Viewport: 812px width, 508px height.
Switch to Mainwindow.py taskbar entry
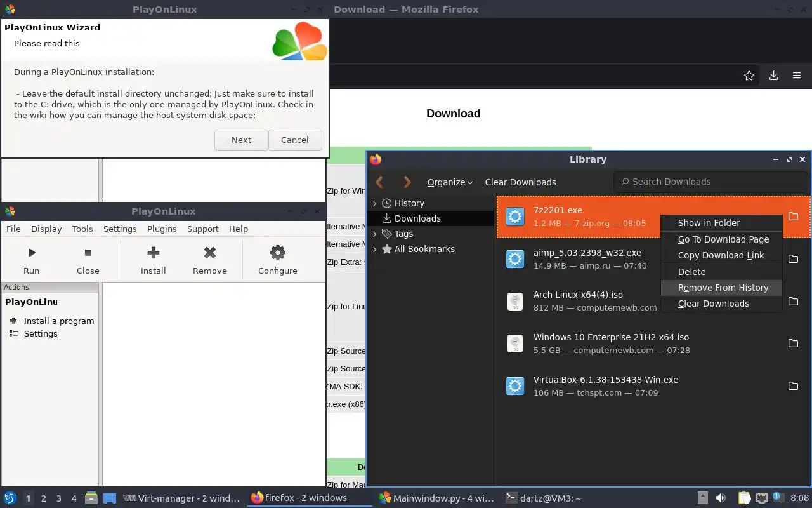pyautogui.click(x=436, y=498)
